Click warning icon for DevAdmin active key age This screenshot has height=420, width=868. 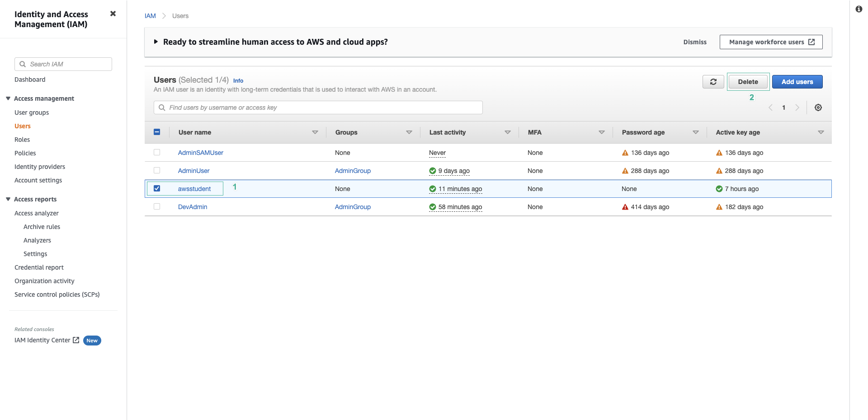coord(719,207)
